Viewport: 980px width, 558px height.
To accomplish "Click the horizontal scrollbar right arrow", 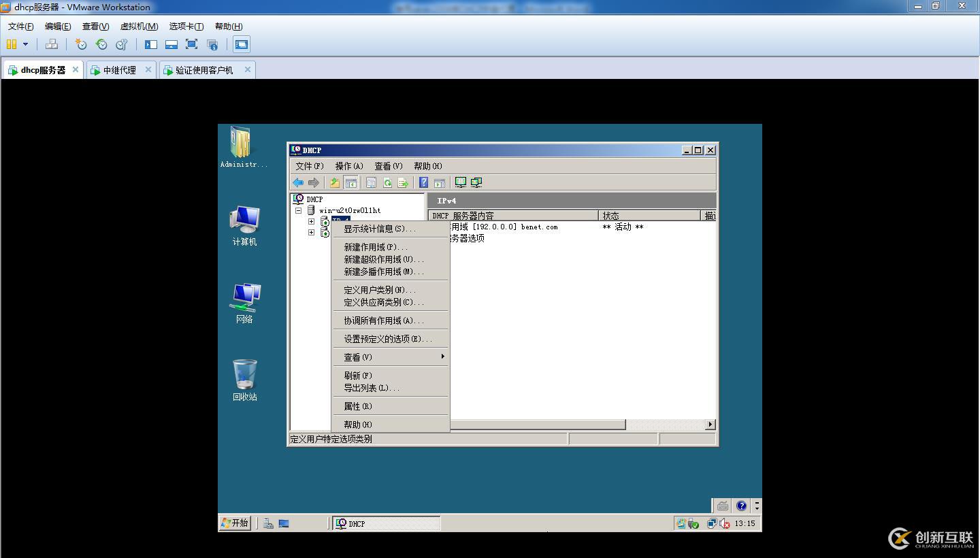I will pyautogui.click(x=710, y=425).
